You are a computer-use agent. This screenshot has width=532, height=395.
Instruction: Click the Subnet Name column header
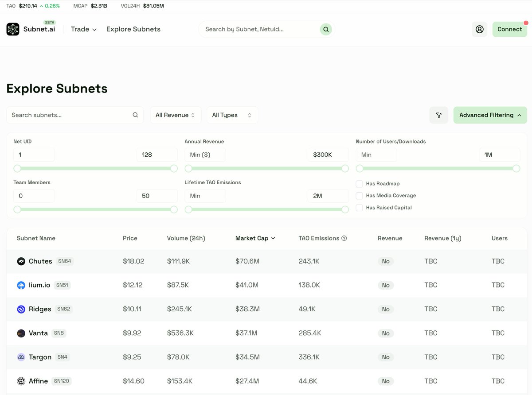point(36,238)
